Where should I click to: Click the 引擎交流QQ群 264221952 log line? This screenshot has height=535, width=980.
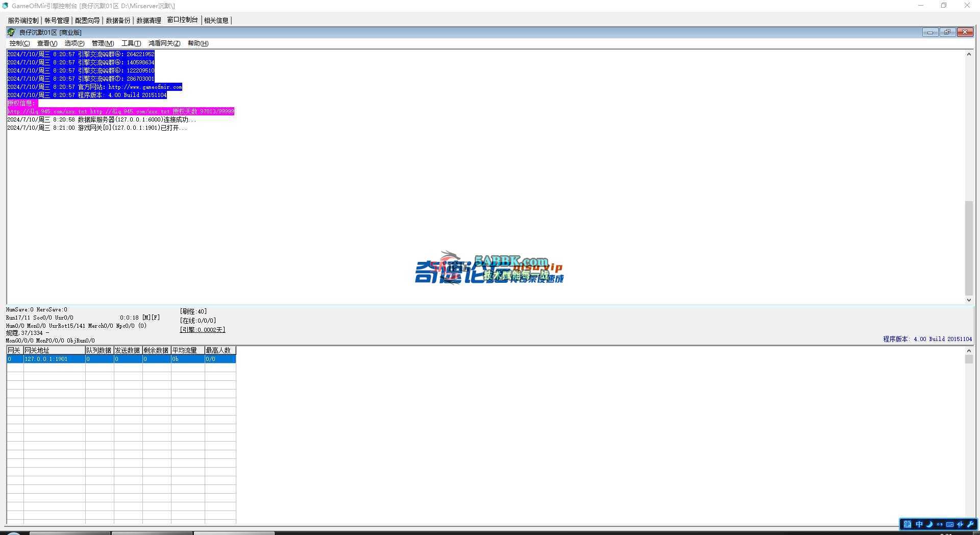[81, 54]
